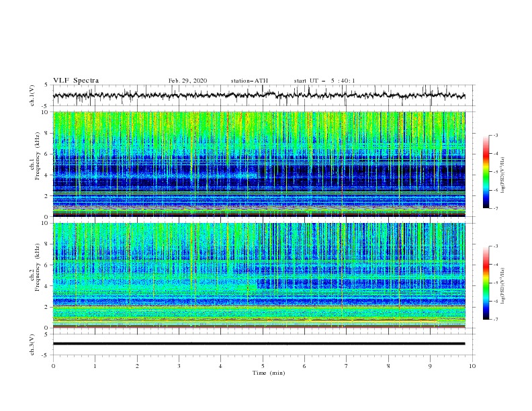Click the time axis tick label "0"
This screenshot has height=411, width=532.
[53, 366]
